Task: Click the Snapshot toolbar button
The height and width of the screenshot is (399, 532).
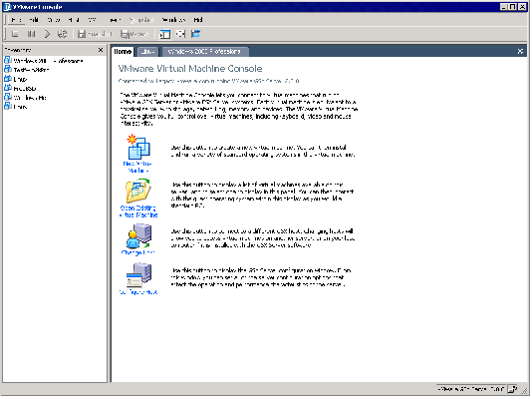Action: (95, 34)
